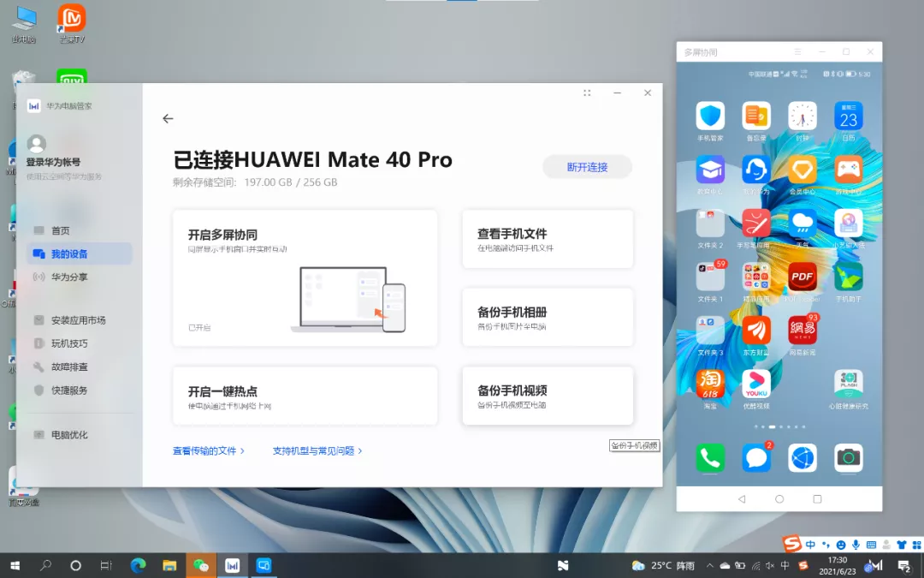Screen dimensions: 924x578
Task: Tap the phone Home circle button
Action: (x=779, y=499)
